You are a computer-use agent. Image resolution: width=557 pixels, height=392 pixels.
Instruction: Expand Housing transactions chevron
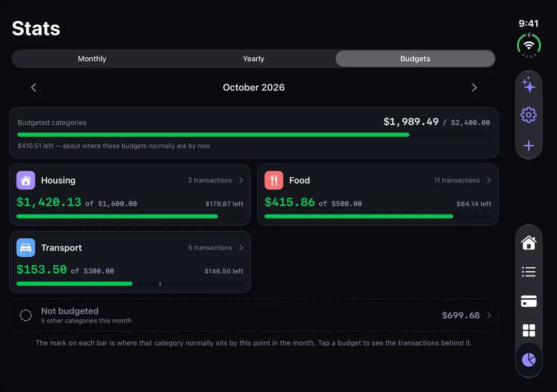(x=241, y=180)
